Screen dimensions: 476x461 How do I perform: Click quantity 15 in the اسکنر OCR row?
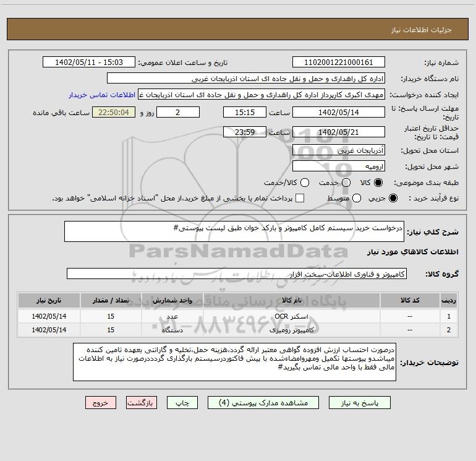(x=111, y=316)
